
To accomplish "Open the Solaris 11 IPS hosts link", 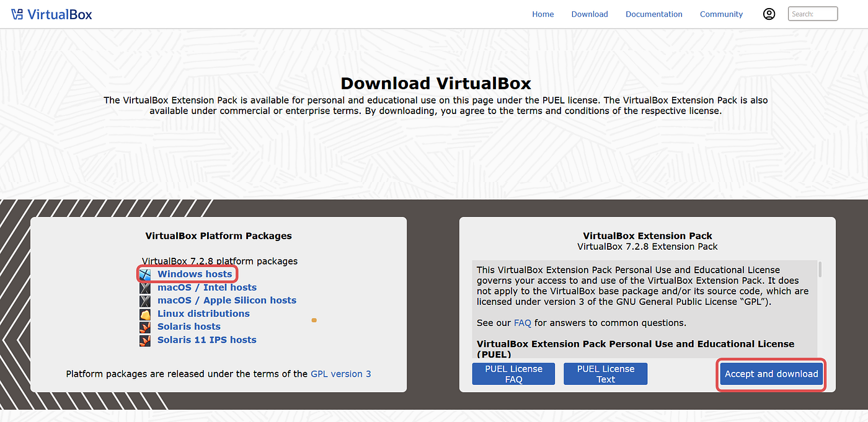I will 207,340.
